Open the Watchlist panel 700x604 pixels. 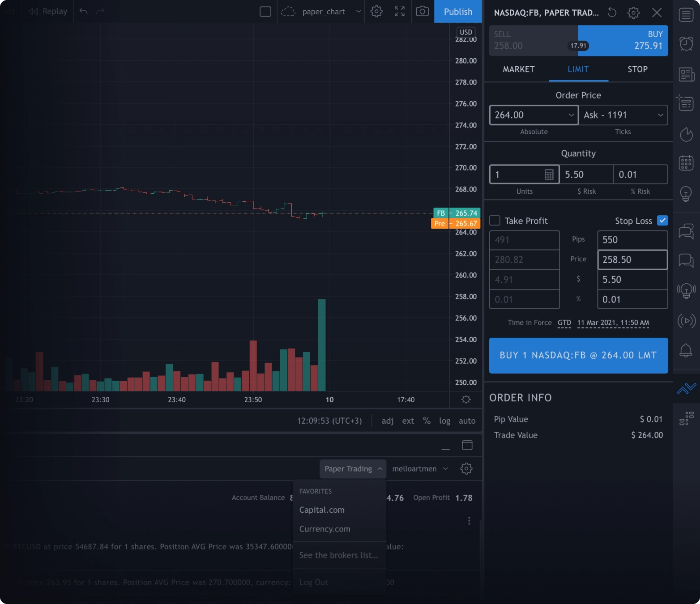click(x=686, y=15)
